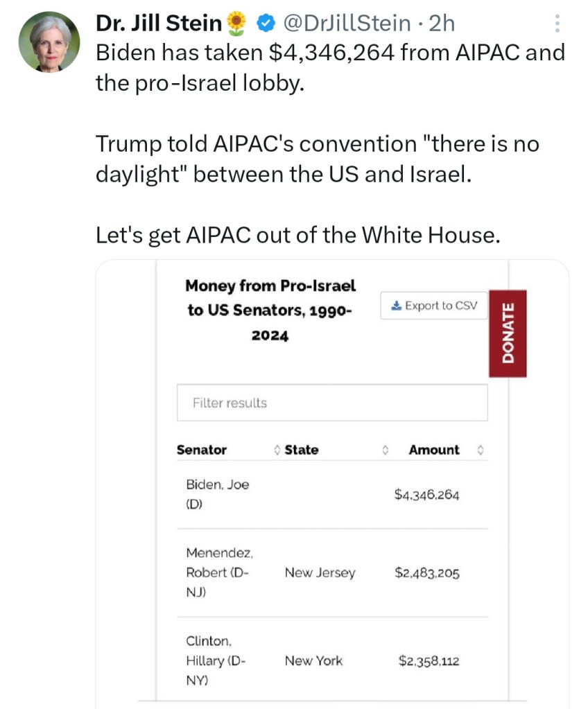
Task: Click the 2h tweet timestamp
Action: point(442,24)
